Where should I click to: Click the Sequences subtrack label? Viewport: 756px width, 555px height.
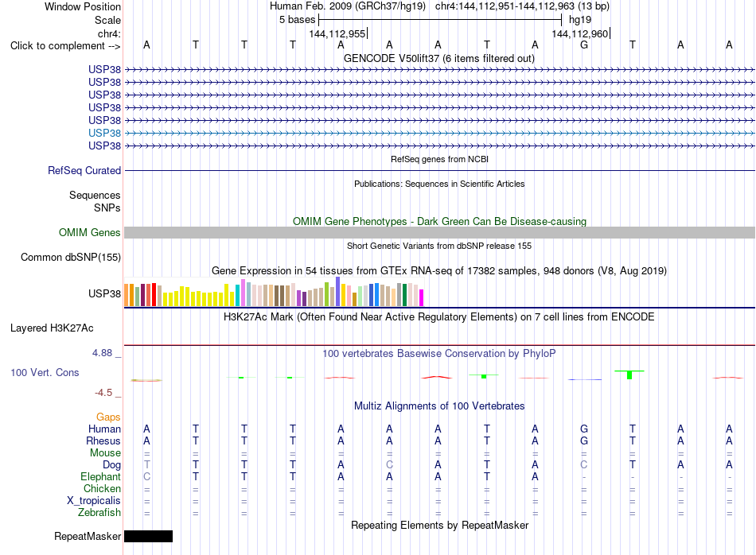coord(95,195)
